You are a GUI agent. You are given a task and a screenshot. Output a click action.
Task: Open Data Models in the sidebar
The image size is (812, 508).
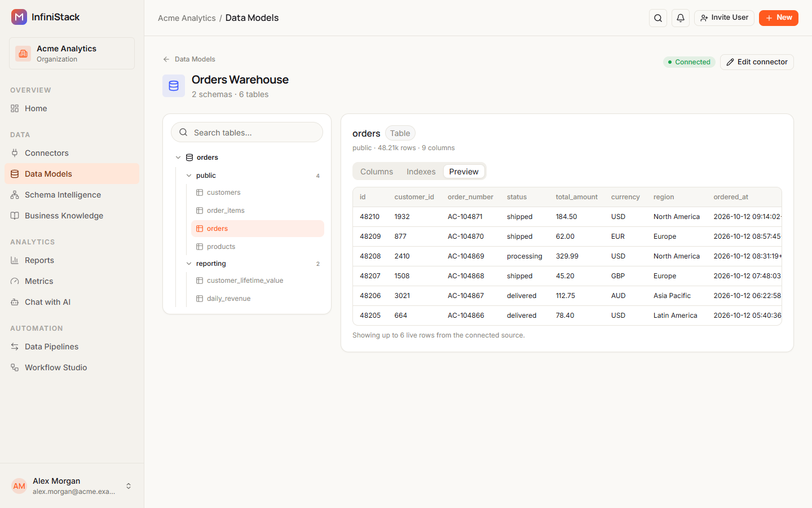pos(72,174)
